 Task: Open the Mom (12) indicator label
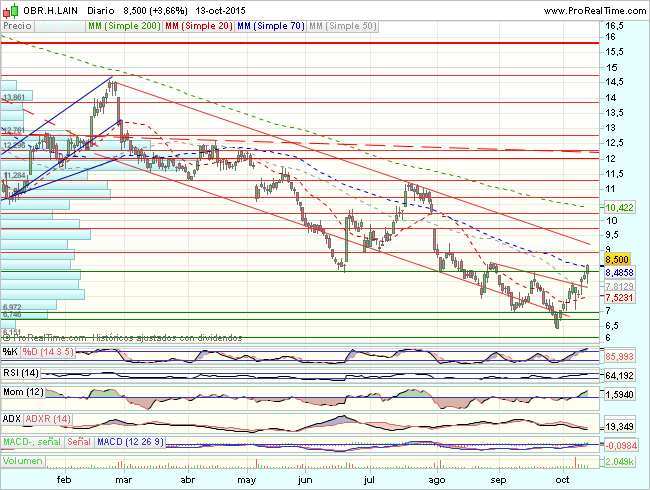[25, 393]
